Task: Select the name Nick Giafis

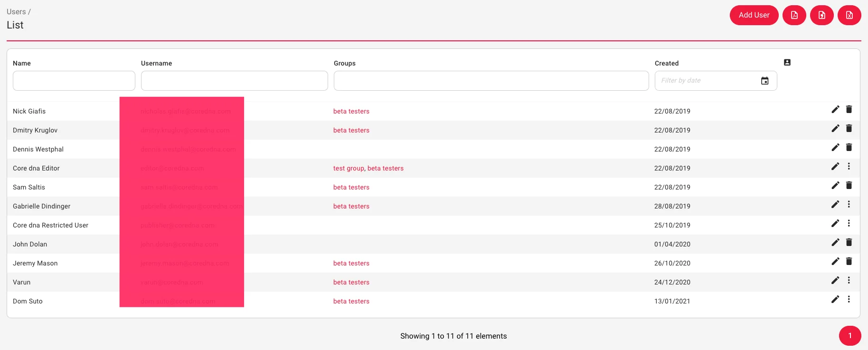Action: click(29, 111)
